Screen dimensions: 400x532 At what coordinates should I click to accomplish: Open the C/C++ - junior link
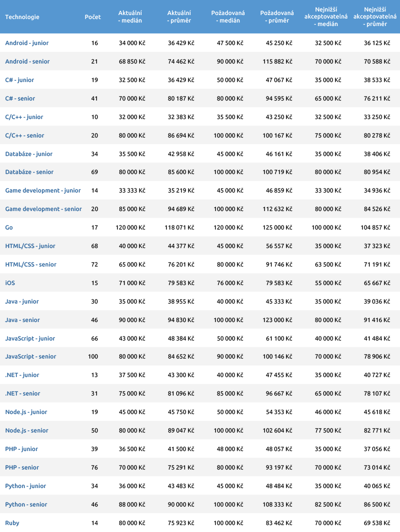pyautogui.click(x=24, y=117)
